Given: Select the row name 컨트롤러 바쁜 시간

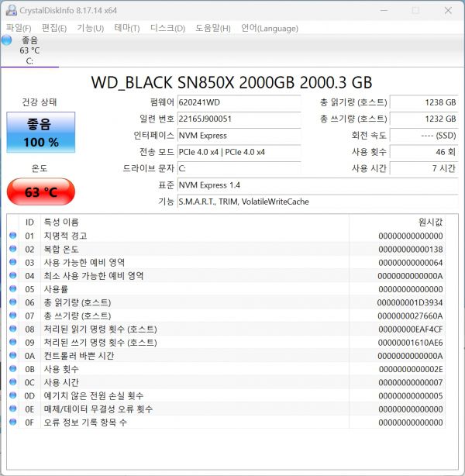Looking at the screenshot, I should click(79, 356).
